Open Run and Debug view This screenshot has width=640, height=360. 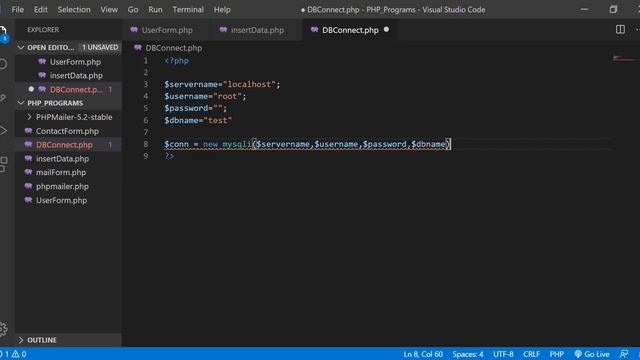(x=3, y=131)
